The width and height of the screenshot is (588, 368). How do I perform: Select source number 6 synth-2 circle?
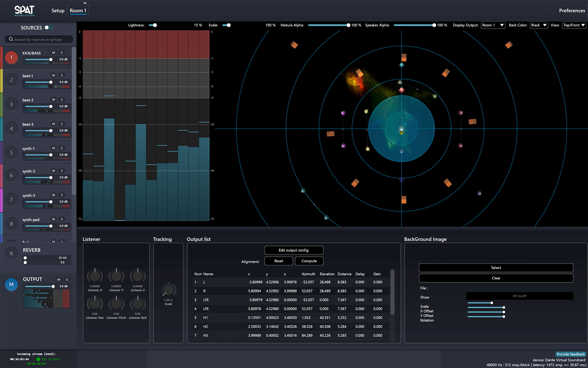tap(11, 175)
